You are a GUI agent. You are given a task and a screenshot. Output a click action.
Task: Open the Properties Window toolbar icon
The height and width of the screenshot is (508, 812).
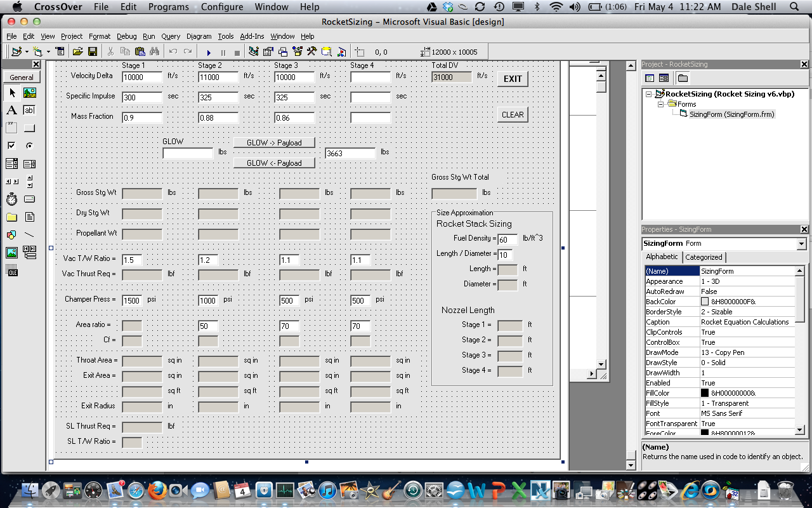coord(268,51)
